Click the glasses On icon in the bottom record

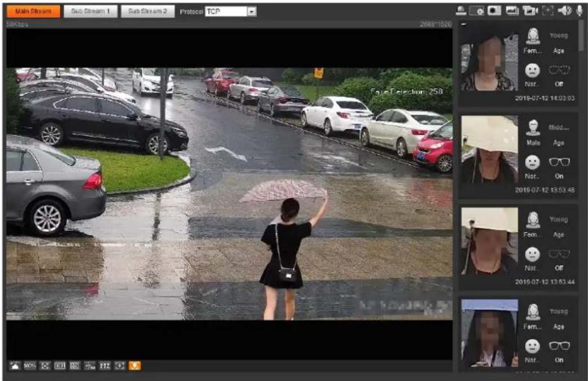[559, 346]
